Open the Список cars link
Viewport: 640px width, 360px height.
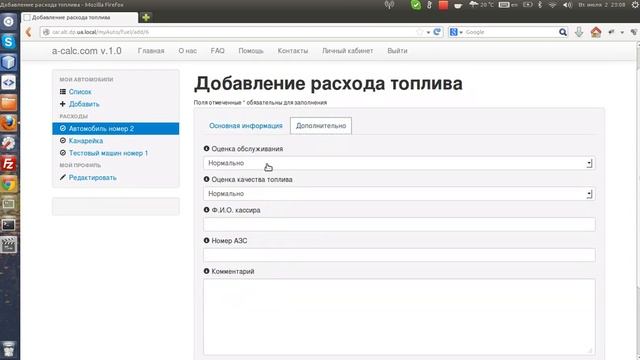coord(80,92)
